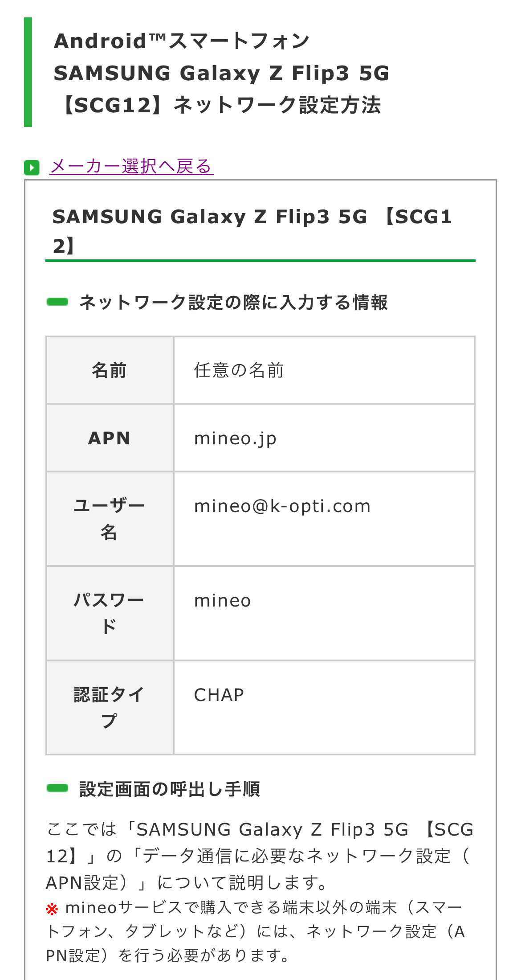
Task: Click the 名前 table header cell
Action: [x=110, y=370]
